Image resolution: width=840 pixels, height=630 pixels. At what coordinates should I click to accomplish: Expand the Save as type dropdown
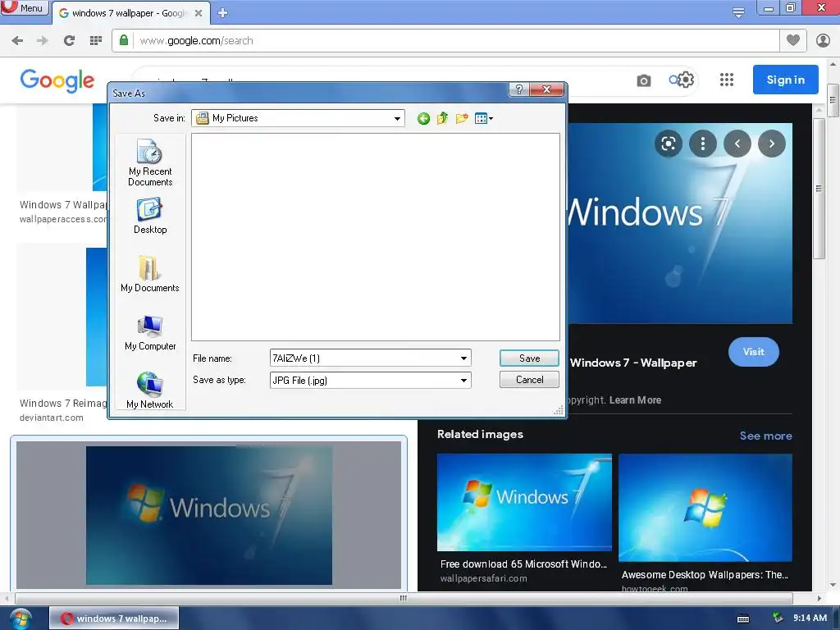coord(464,381)
